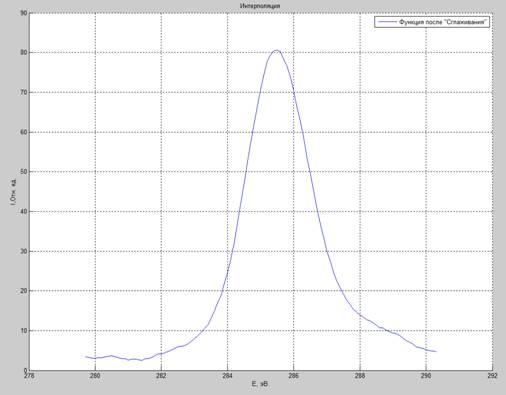
Task: Click x-axis tick label 282
Action: pyautogui.click(x=161, y=376)
